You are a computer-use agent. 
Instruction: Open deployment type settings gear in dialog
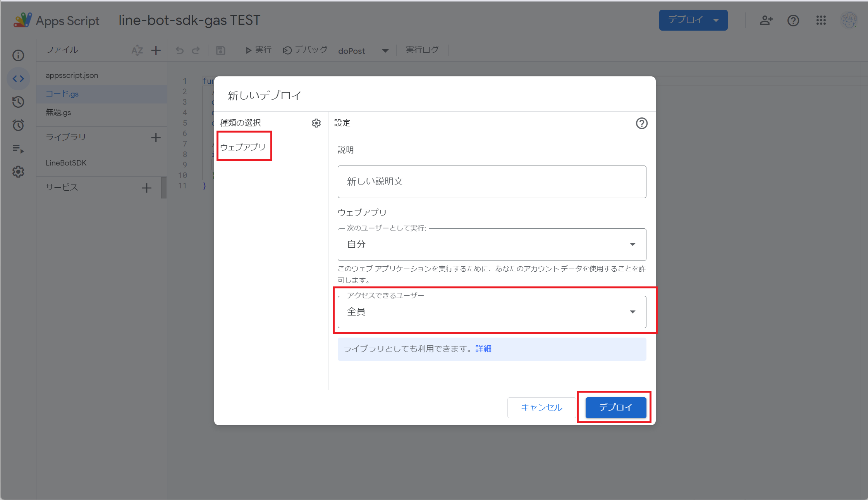(x=316, y=123)
